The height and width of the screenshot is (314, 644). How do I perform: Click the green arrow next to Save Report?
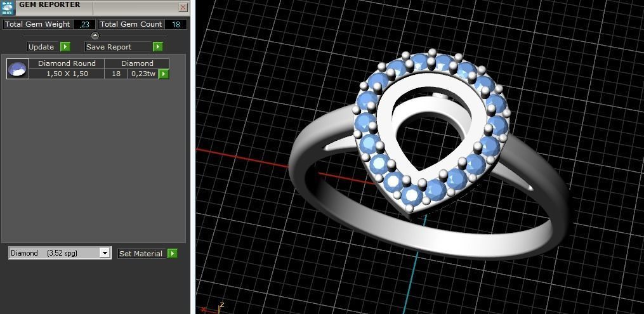[158, 47]
